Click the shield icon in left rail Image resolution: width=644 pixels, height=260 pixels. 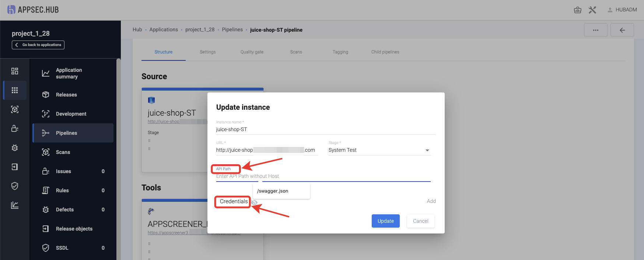coord(15,186)
